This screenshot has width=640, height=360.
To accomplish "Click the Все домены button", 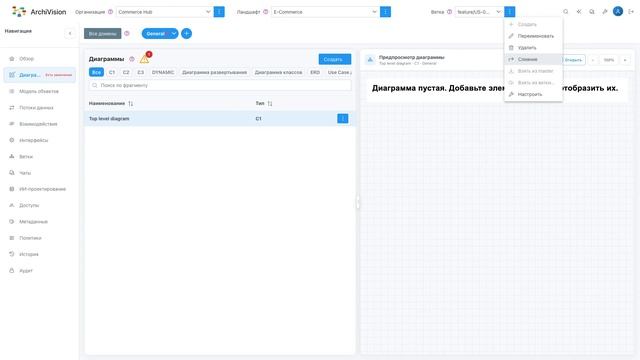I will click(102, 33).
